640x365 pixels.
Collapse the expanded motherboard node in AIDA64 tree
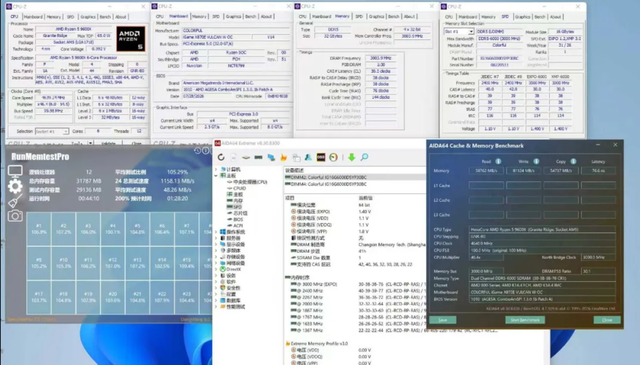[x=216, y=176]
